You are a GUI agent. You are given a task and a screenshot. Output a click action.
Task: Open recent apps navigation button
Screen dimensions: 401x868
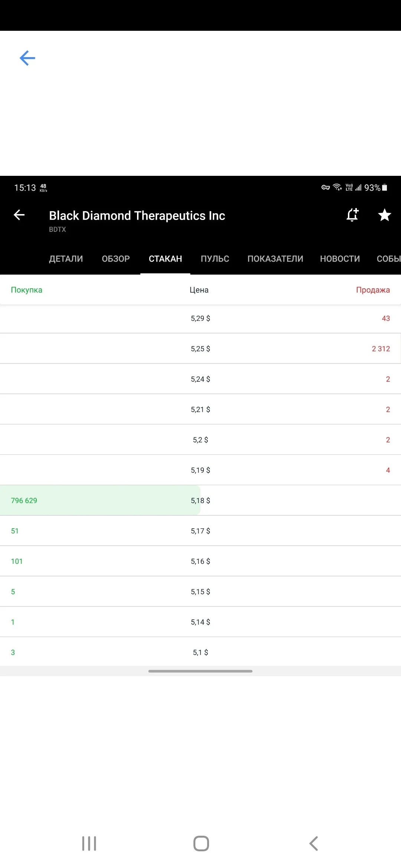(x=89, y=844)
